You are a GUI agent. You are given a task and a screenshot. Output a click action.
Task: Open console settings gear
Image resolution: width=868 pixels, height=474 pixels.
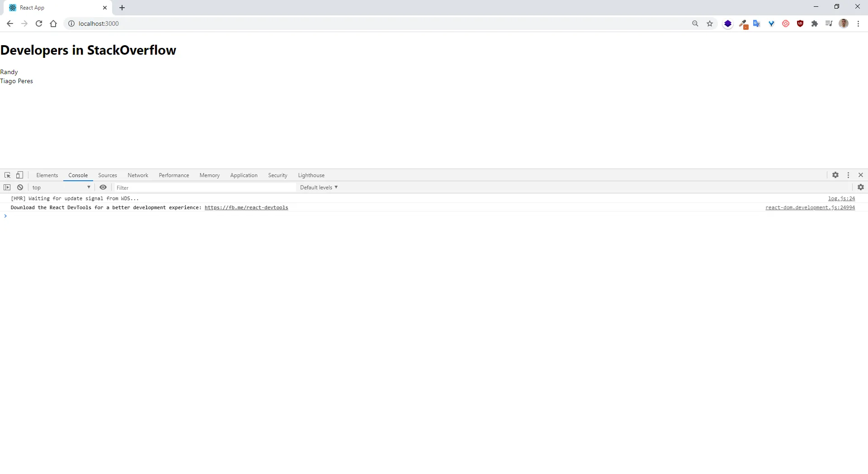tap(861, 187)
